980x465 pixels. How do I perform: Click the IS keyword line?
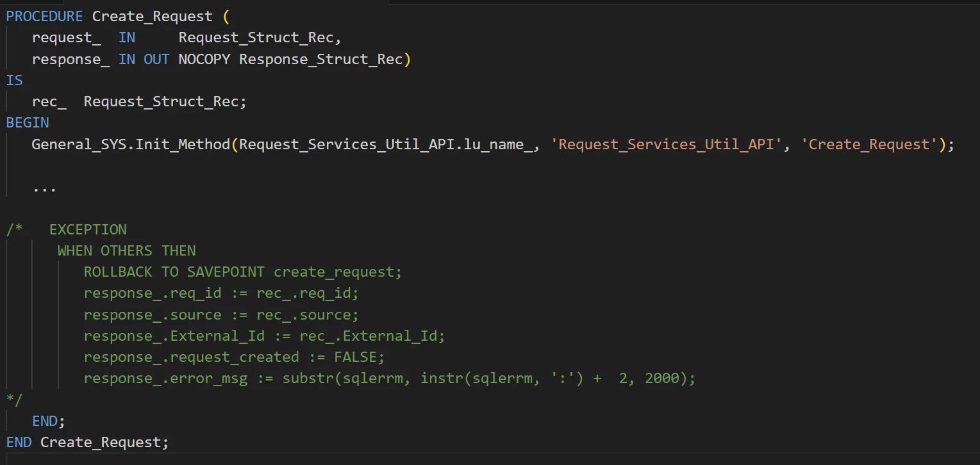[x=15, y=80]
